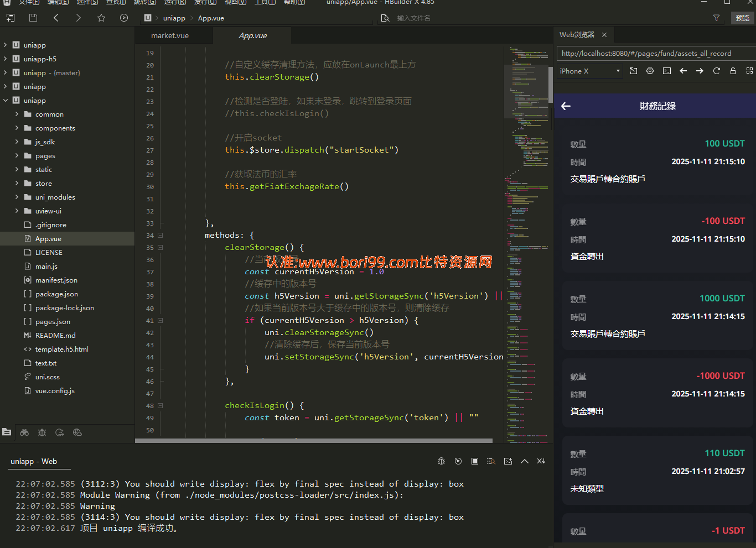Open README.md in the file tree
The image size is (756, 548).
click(55, 336)
